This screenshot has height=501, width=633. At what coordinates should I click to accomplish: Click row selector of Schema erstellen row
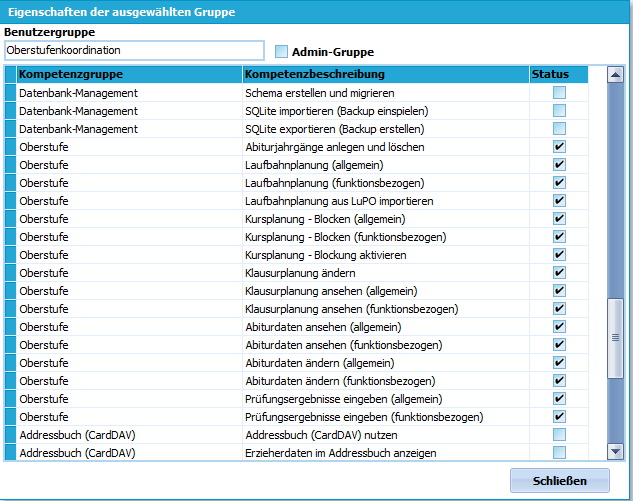click(10, 93)
